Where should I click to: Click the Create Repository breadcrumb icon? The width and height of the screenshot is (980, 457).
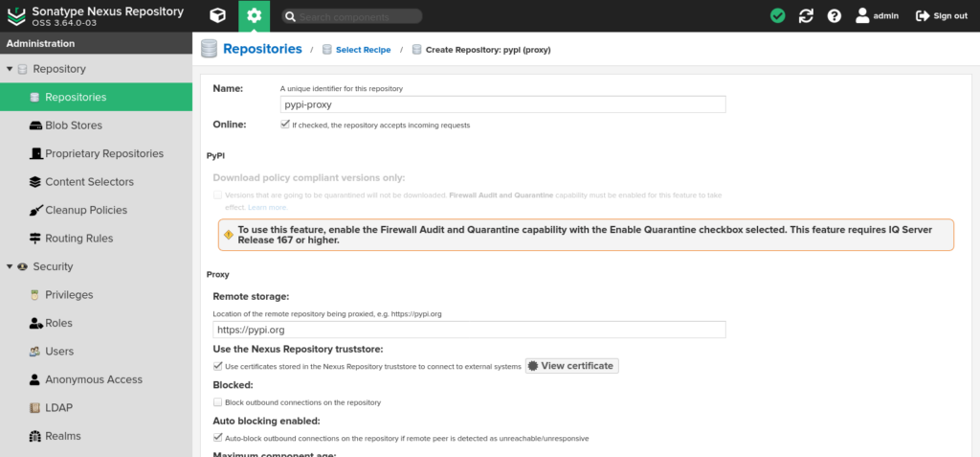click(417, 50)
